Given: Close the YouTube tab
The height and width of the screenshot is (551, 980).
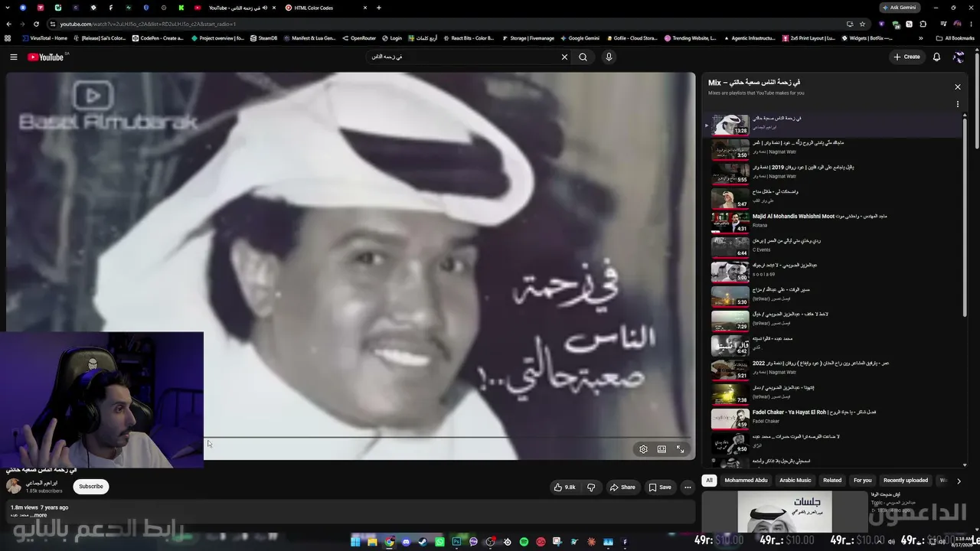Looking at the screenshot, I should [x=273, y=8].
